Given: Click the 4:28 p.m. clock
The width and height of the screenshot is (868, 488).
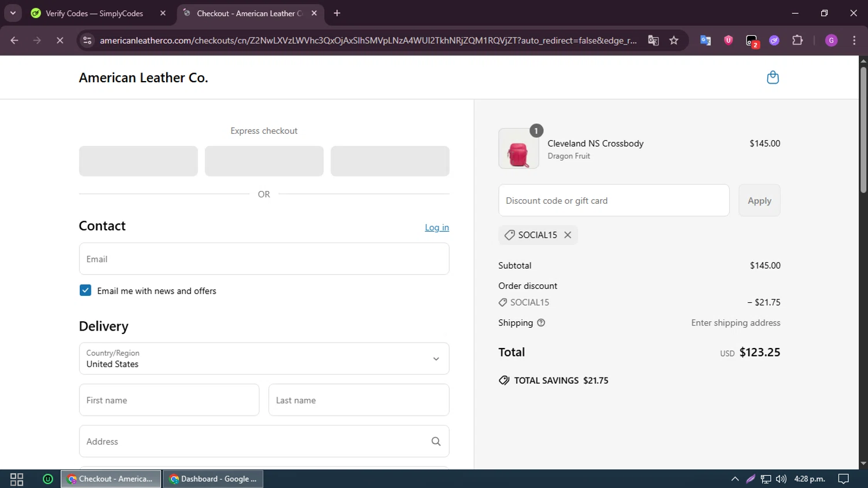Looking at the screenshot, I should click(x=810, y=479).
